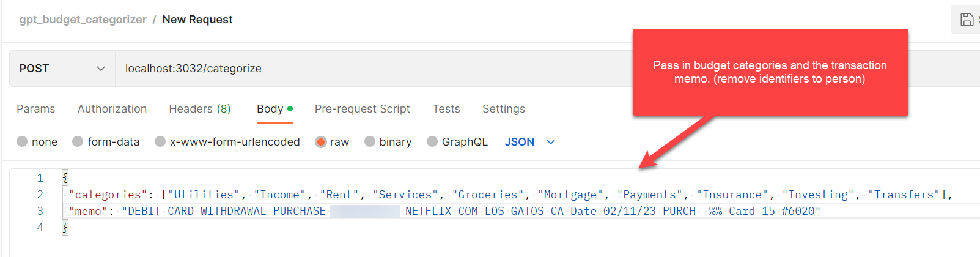Click the save icon at top right
The image size is (980, 257).
(967, 20)
